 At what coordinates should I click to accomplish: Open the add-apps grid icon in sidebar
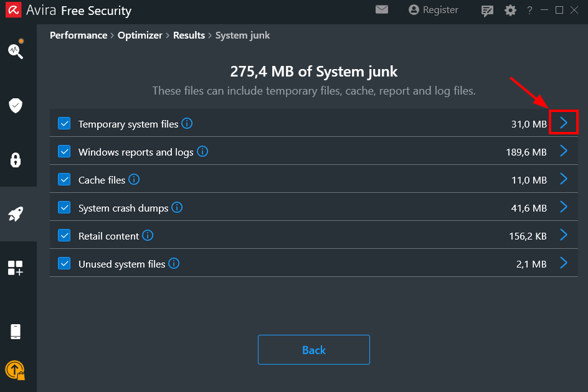tap(16, 268)
